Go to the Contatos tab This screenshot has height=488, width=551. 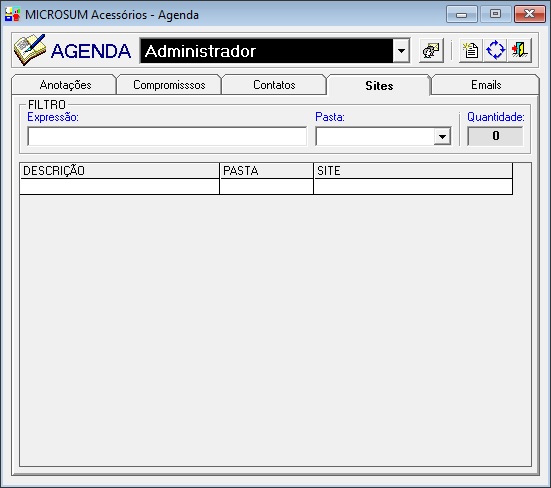(x=274, y=85)
